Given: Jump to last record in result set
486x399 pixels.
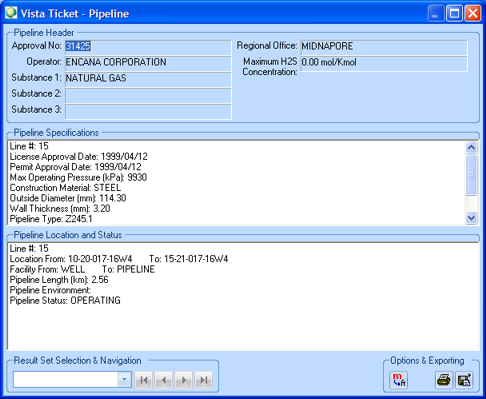Looking at the screenshot, I should 204,380.
